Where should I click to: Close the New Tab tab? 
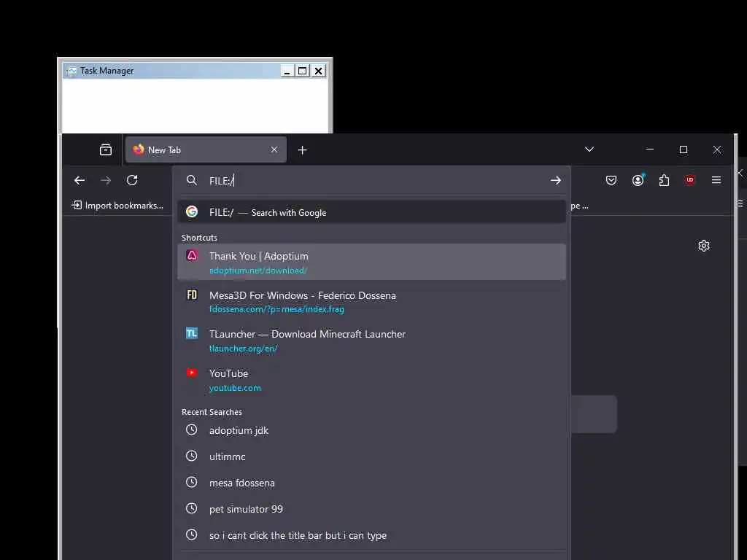(x=274, y=149)
